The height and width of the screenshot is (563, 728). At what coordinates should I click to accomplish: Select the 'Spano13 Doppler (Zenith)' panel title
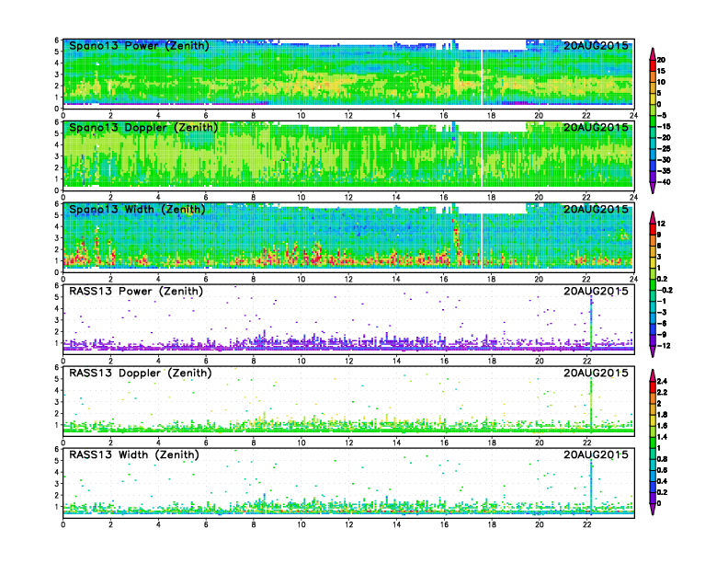coord(143,128)
